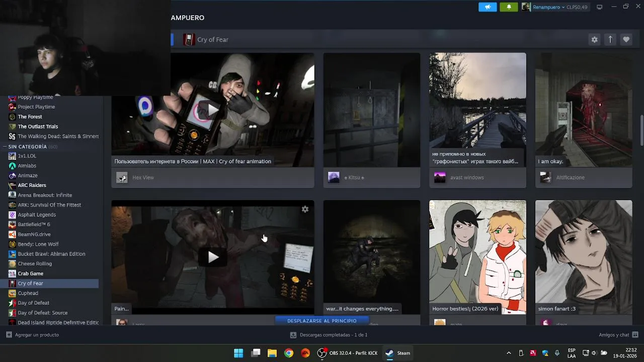Open the green notifications bell
Screen dimensions: 644x362
point(509,7)
